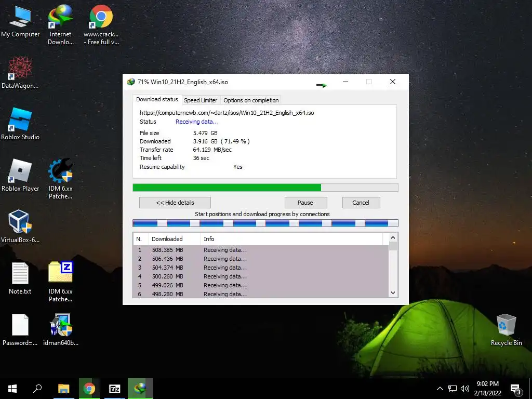The height and width of the screenshot is (399, 532).
Task: Open the volume tray icon
Action: (465, 389)
